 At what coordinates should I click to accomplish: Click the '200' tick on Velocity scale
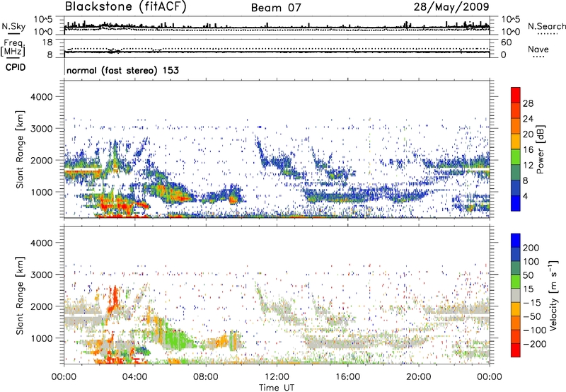click(x=531, y=248)
